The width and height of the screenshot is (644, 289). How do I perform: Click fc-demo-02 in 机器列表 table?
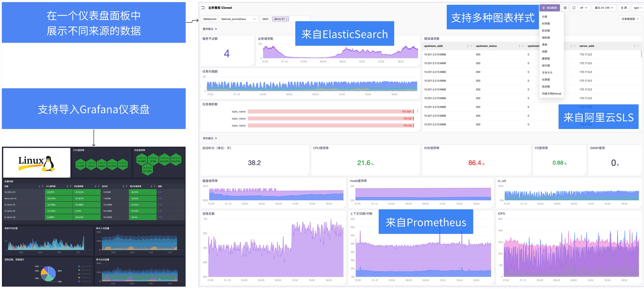(10, 211)
